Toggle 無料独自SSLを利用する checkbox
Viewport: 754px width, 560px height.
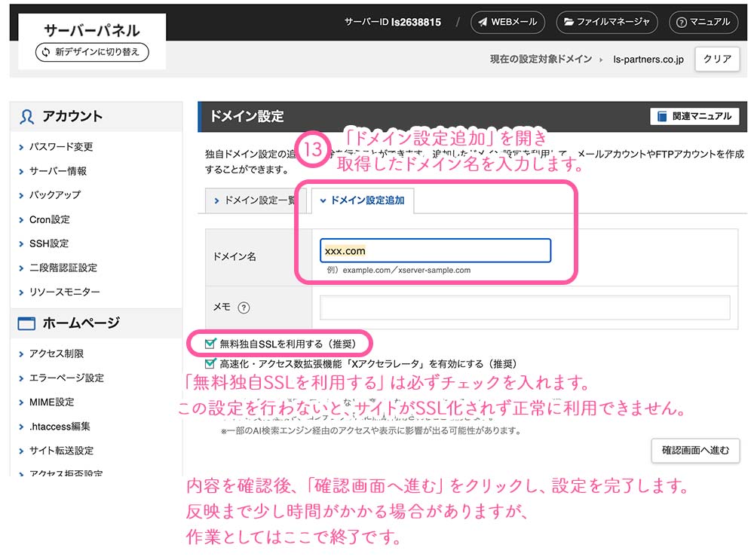click(x=210, y=344)
